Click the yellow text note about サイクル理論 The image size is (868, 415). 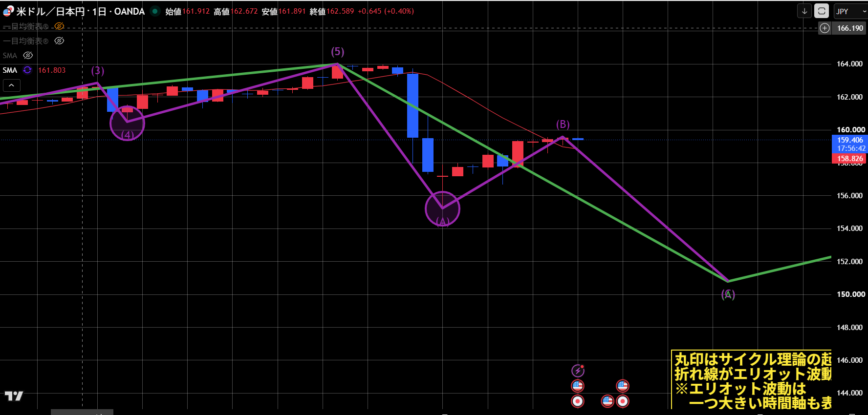click(752, 380)
